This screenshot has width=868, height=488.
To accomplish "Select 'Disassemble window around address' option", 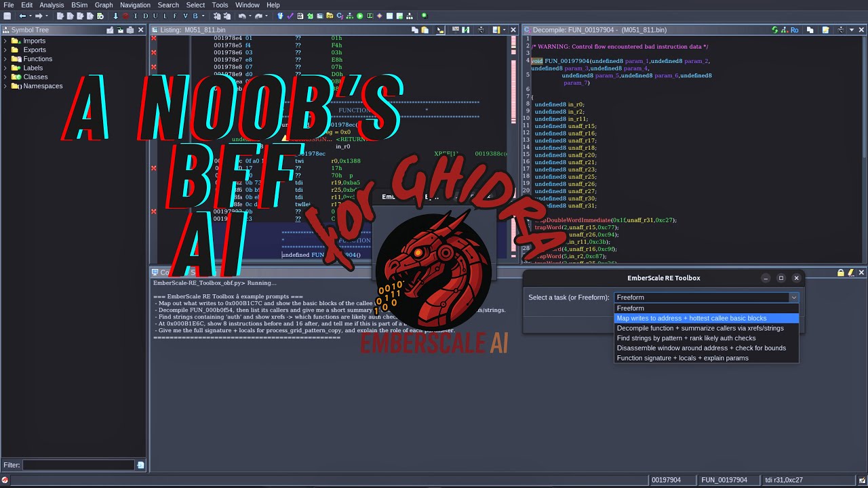I will point(707,348).
